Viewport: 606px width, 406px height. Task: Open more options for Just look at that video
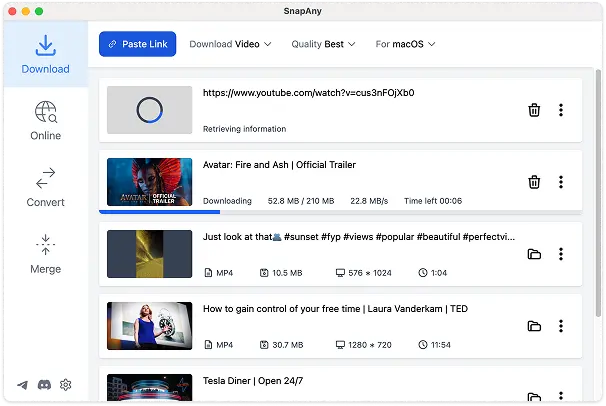pyautogui.click(x=561, y=254)
